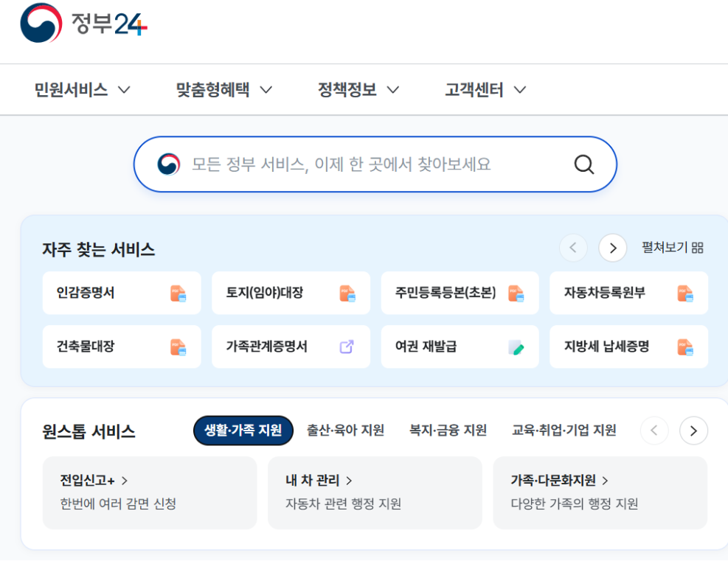Open the 전입신고+ link
The height and width of the screenshot is (564, 728).
pyautogui.click(x=94, y=481)
